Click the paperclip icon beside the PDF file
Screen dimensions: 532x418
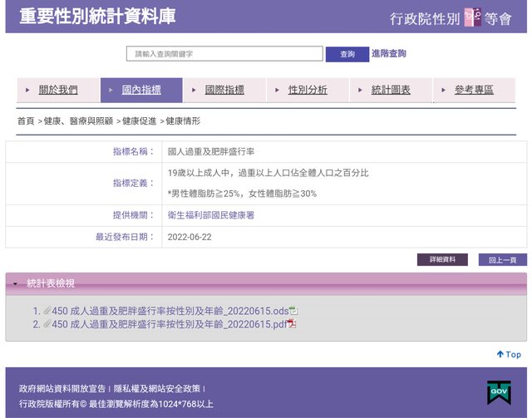47,324
